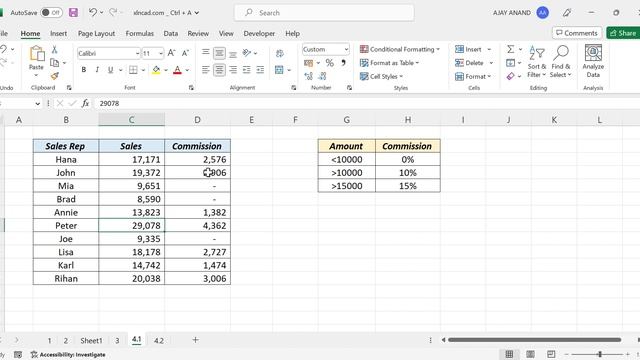Click Increase Decimal icon

309,76
